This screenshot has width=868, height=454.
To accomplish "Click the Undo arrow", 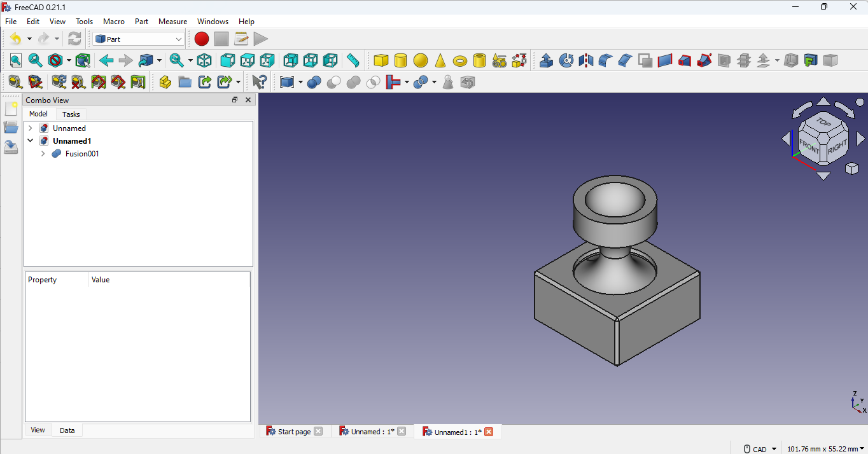I will (x=15, y=39).
